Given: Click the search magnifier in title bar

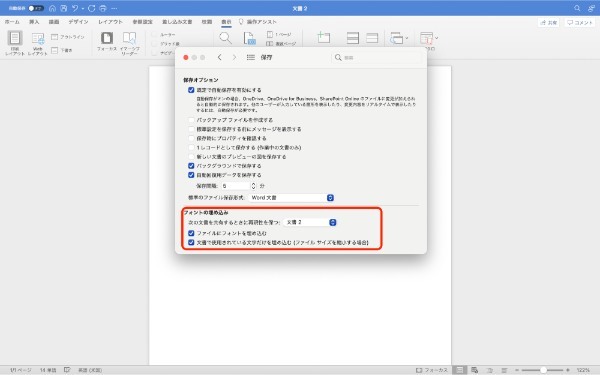Looking at the screenshot, I should click(577, 8).
